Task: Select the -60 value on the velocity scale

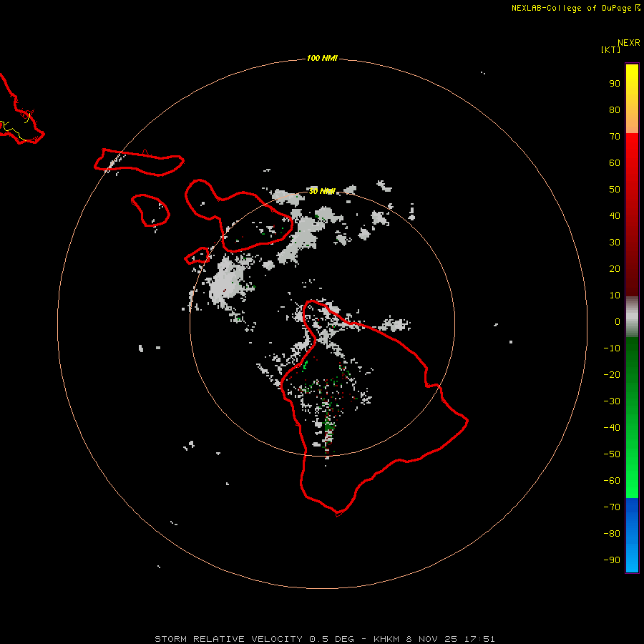Action: pyautogui.click(x=612, y=481)
